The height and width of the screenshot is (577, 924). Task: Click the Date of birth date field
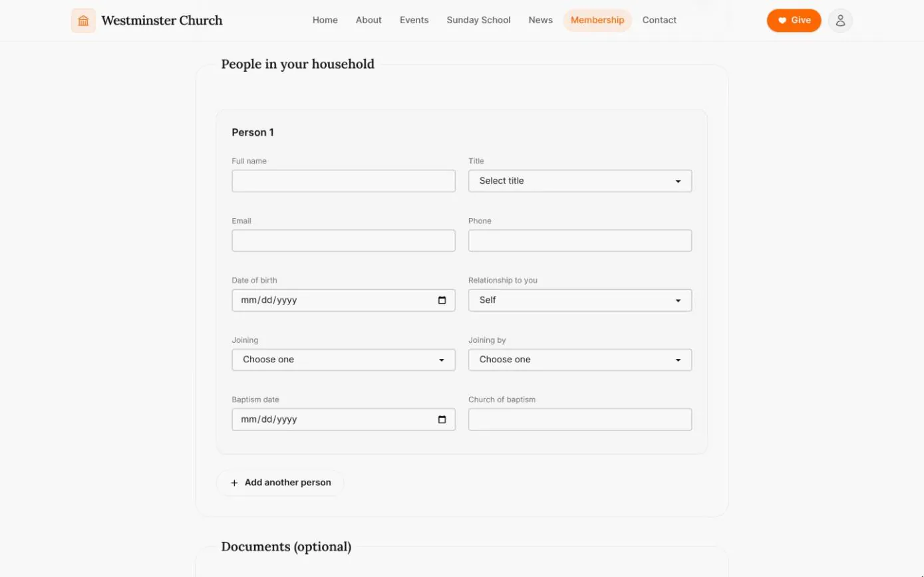(x=343, y=300)
